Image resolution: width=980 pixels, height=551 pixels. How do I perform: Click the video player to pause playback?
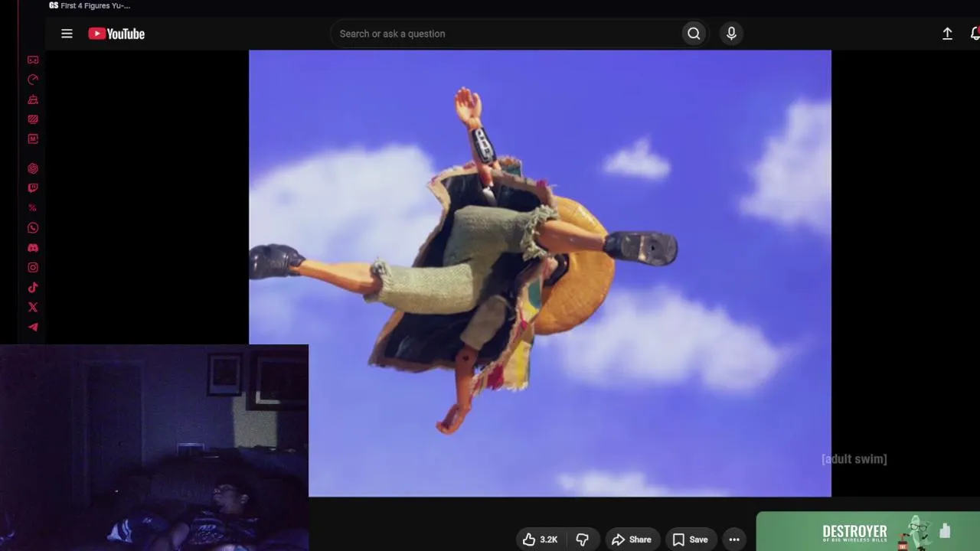tap(540, 273)
